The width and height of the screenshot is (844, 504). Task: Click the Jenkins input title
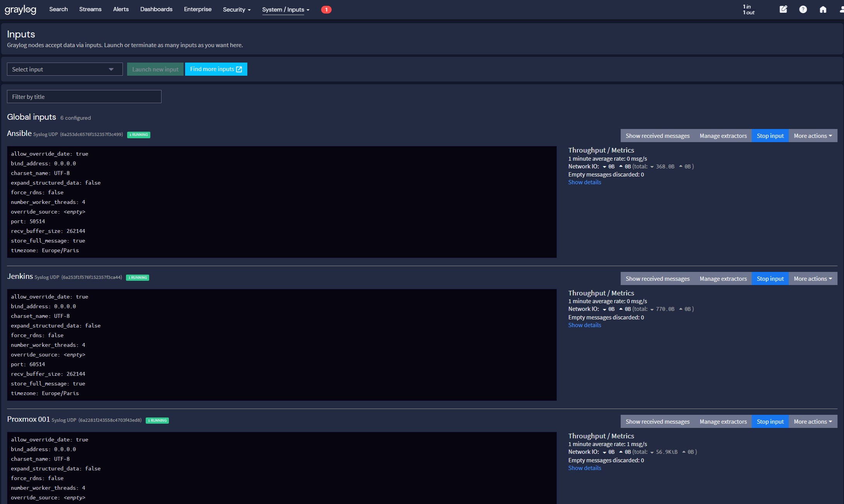(20, 276)
